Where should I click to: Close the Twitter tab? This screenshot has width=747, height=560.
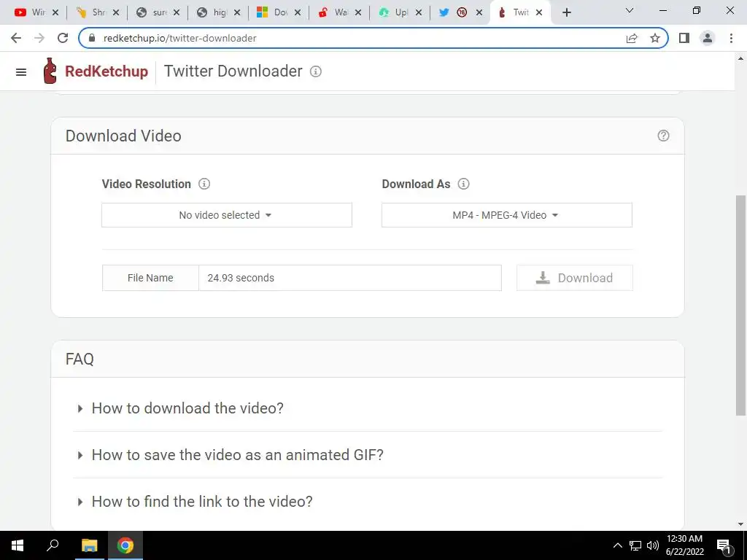point(479,13)
